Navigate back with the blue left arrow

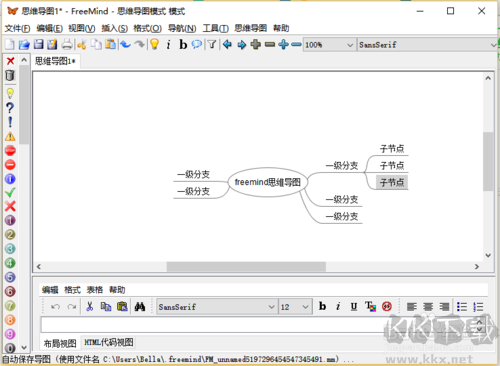point(227,44)
